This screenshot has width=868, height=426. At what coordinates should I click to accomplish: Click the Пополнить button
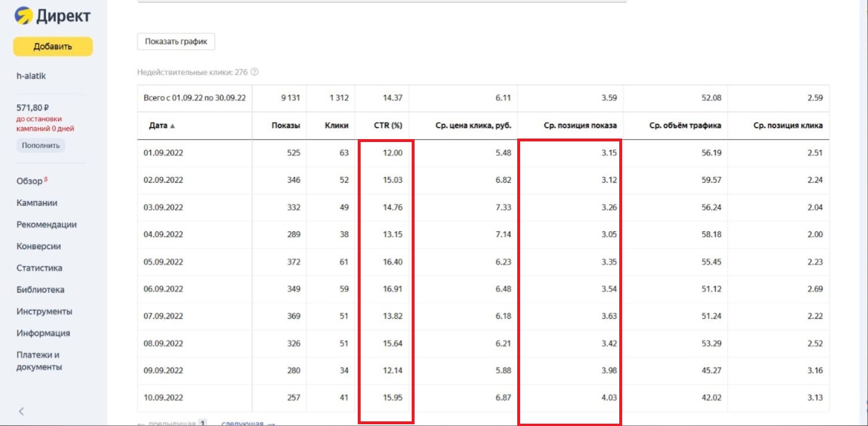41,145
